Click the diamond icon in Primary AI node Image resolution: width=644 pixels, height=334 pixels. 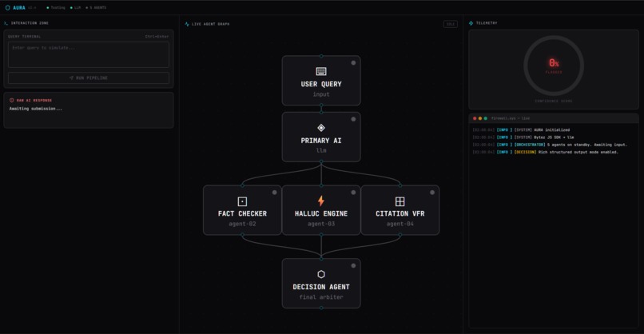[321, 128]
